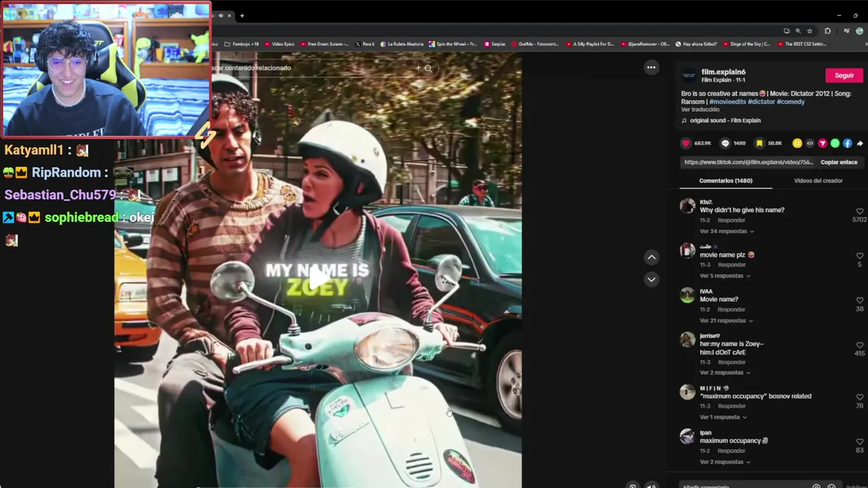Mute the tab using the tab's speaker icon
Image resolution: width=868 pixels, height=488 pixels.
220,16
